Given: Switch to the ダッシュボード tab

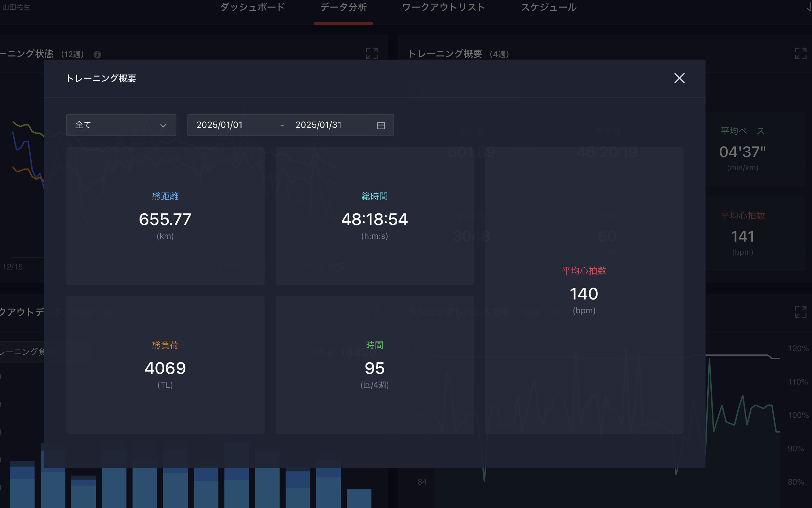Looking at the screenshot, I should coord(253,7).
